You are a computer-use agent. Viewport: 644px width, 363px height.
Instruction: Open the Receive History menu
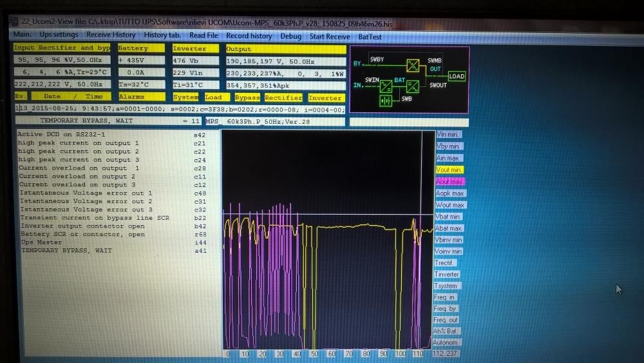[x=111, y=35]
